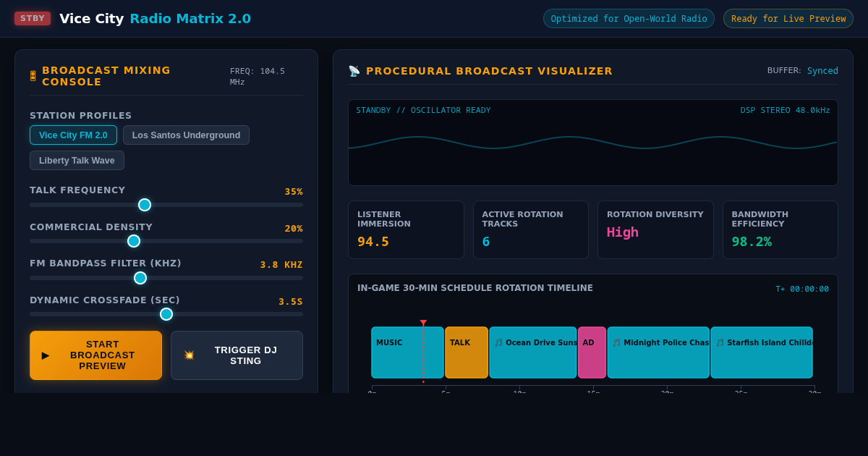Select Los Santos Underground profile
The image size is (868, 456).
[186, 135]
